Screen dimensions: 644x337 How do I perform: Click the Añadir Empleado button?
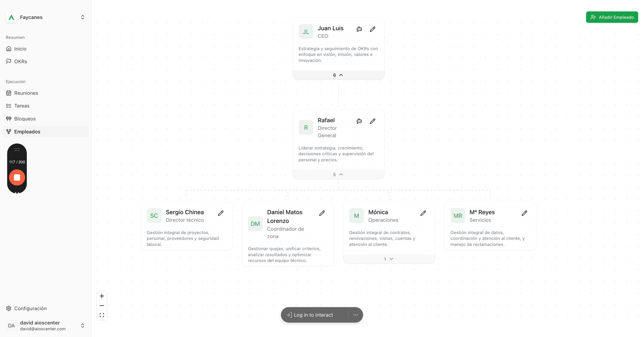click(x=612, y=17)
